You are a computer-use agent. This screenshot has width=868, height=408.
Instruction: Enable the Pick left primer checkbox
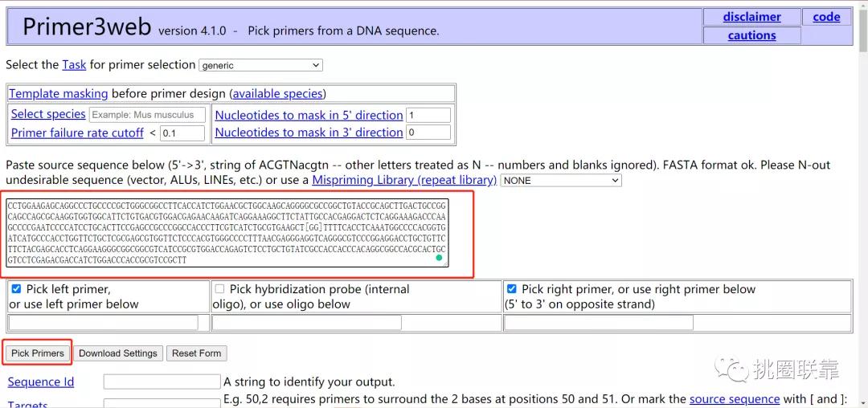pos(16,288)
